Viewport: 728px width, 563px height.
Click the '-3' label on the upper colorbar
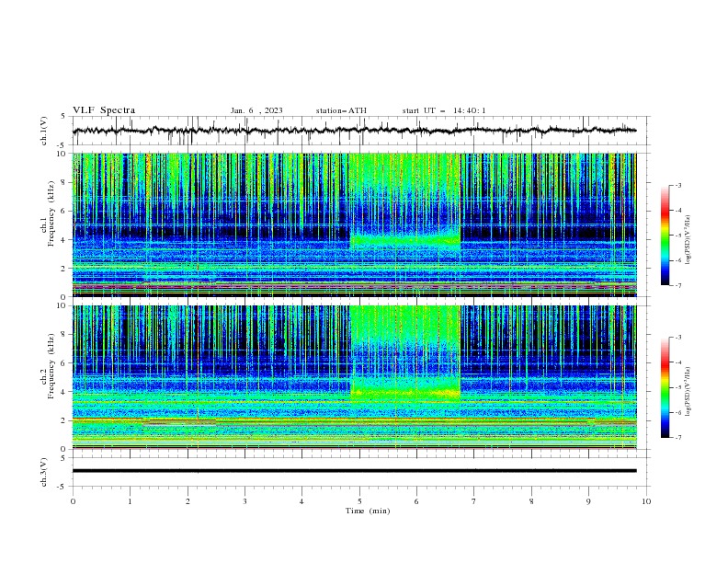coord(677,185)
